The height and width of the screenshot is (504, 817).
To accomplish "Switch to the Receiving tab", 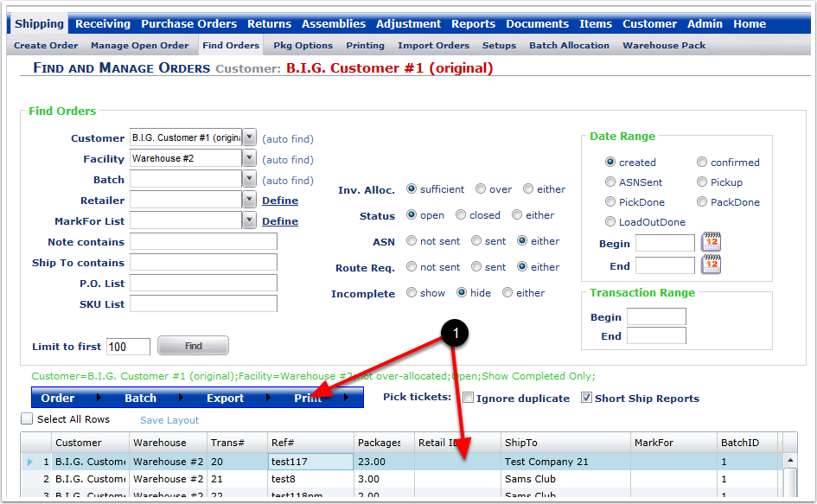I will 103,24.
